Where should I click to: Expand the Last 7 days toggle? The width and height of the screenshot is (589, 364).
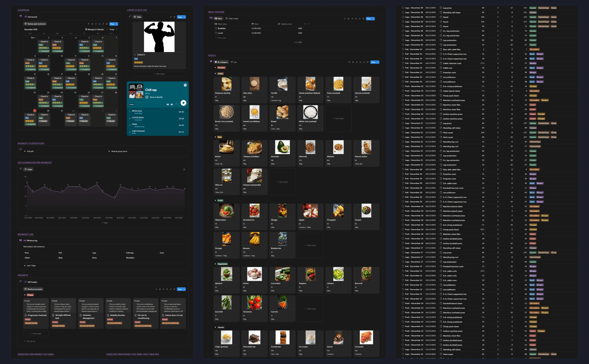pos(25,265)
